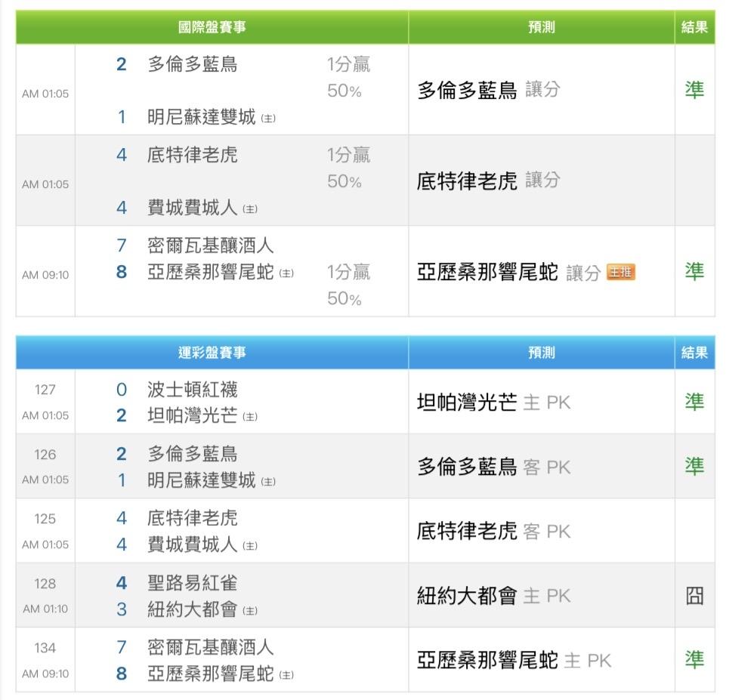Image resolution: width=729 pixels, height=700 pixels.
Task: Click the 準 result icon for game 126
Action: tap(694, 467)
